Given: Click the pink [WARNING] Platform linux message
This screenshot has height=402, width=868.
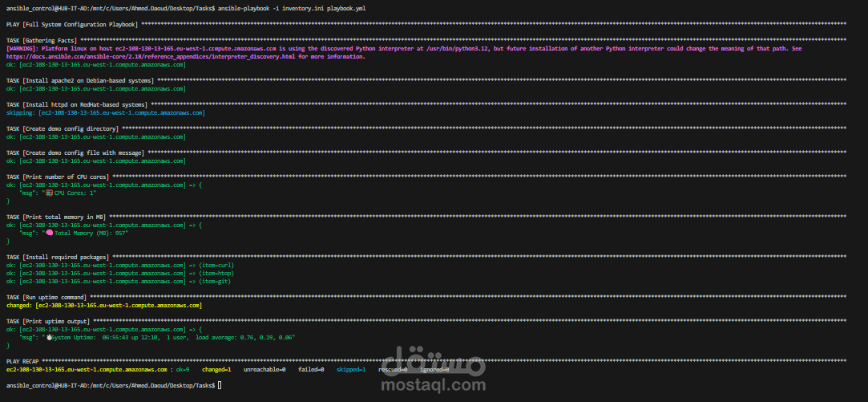Looking at the screenshot, I should [x=404, y=53].
